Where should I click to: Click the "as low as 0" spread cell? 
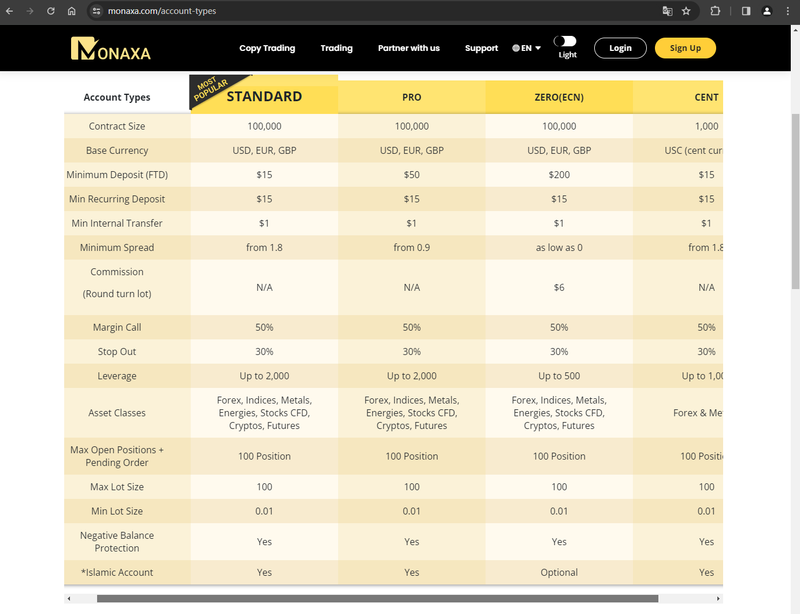click(x=559, y=248)
